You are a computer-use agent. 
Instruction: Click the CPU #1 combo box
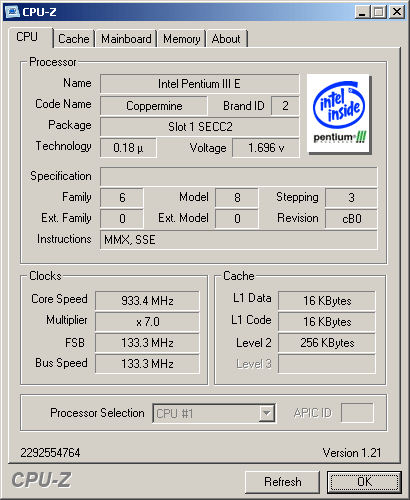pyautogui.click(x=214, y=414)
